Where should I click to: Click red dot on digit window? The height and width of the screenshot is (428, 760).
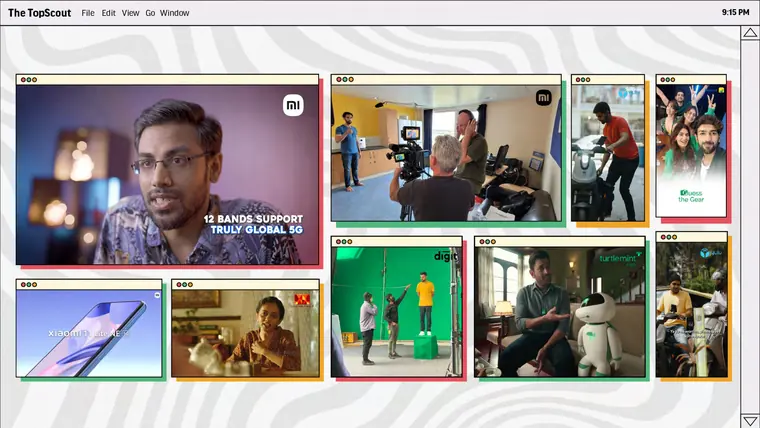tap(338, 241)
